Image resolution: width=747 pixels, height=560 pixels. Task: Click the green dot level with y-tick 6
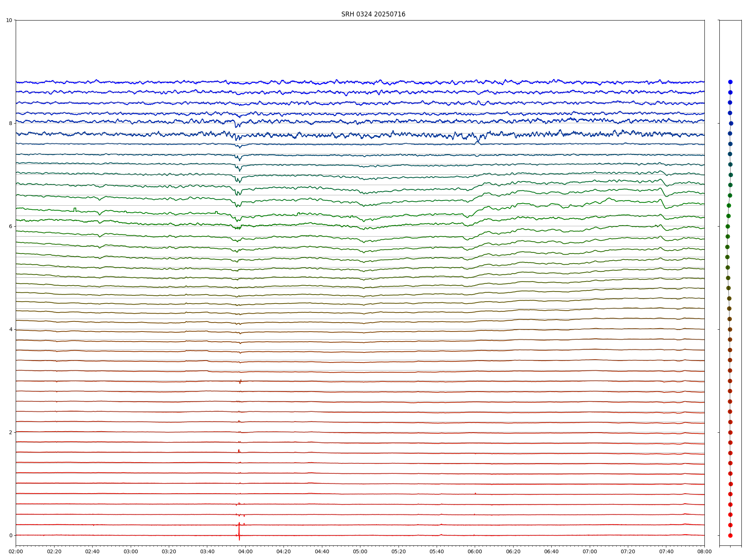pyautogui.click(x=728, y=226)
